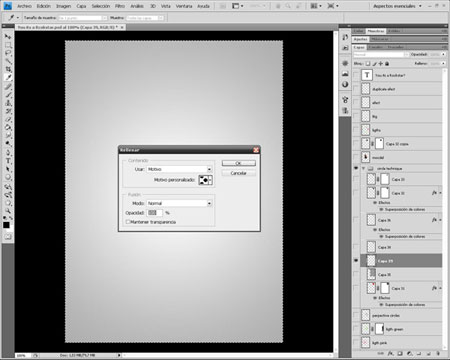Click the delete layer trash icon
450x360 pixels.
coord(438,354)
